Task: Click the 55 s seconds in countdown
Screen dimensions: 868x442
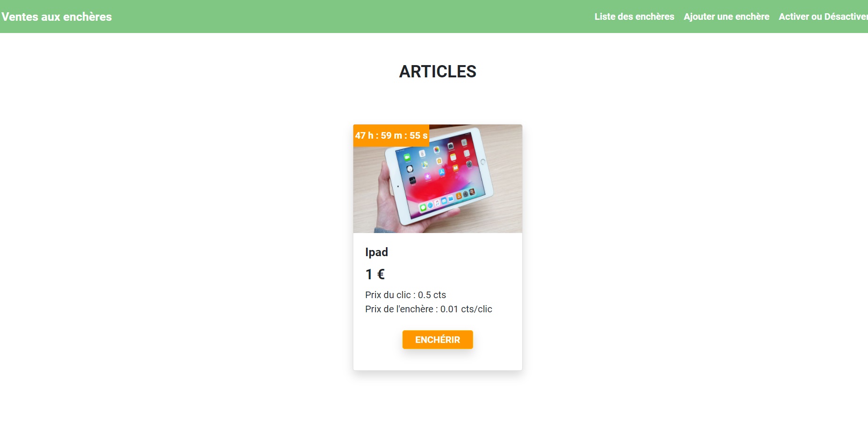Action: tap(418, 135)
